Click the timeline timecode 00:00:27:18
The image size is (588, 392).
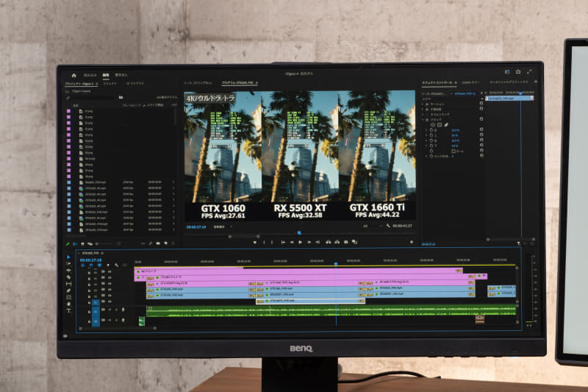tap(90, 260)
